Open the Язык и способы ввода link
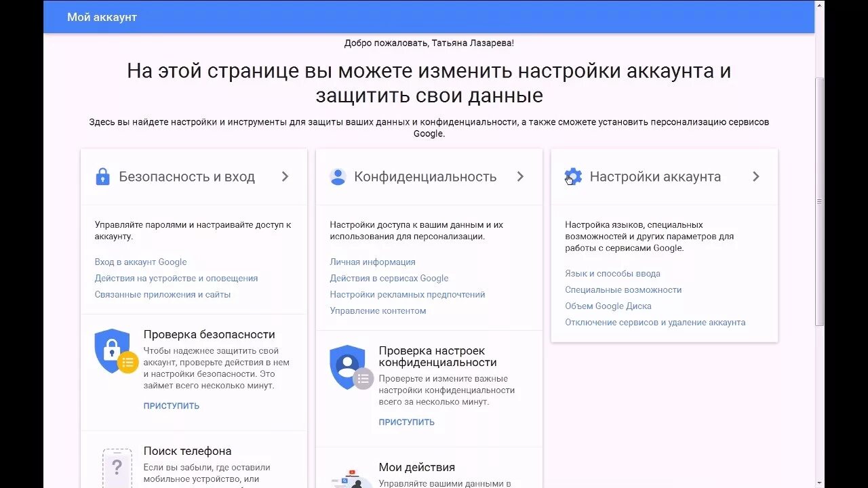Viewport: 868px width, 488px height. [x=612, y=274]
